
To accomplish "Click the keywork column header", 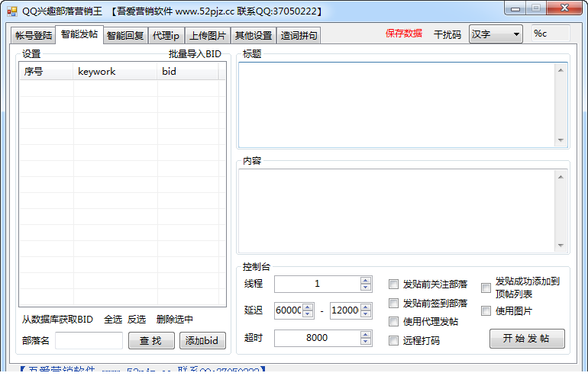I will coord(115,72).
